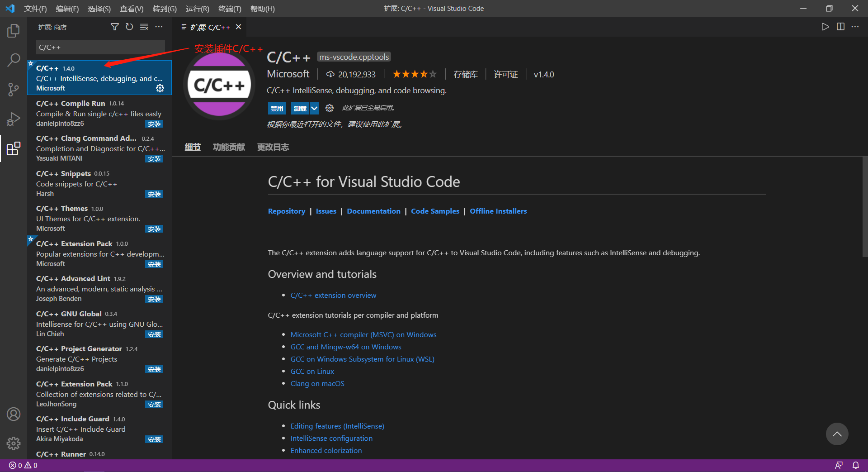Switch to the 功能贡献 tab

[229, 147]
